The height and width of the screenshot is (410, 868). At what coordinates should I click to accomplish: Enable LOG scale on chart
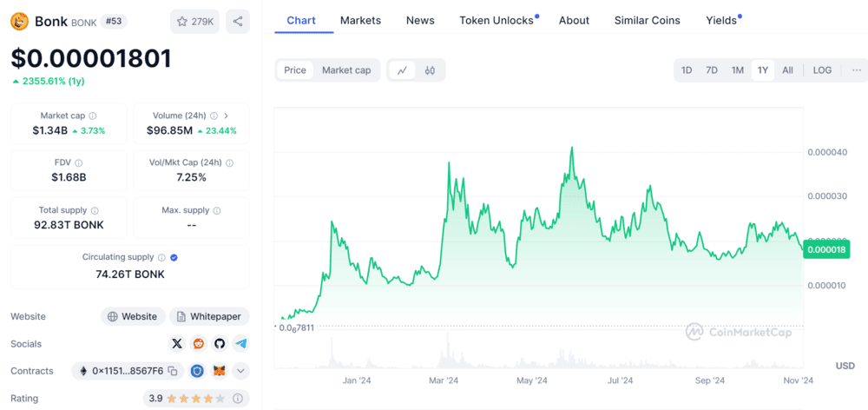pyautogui.click(x=822, y=70)
